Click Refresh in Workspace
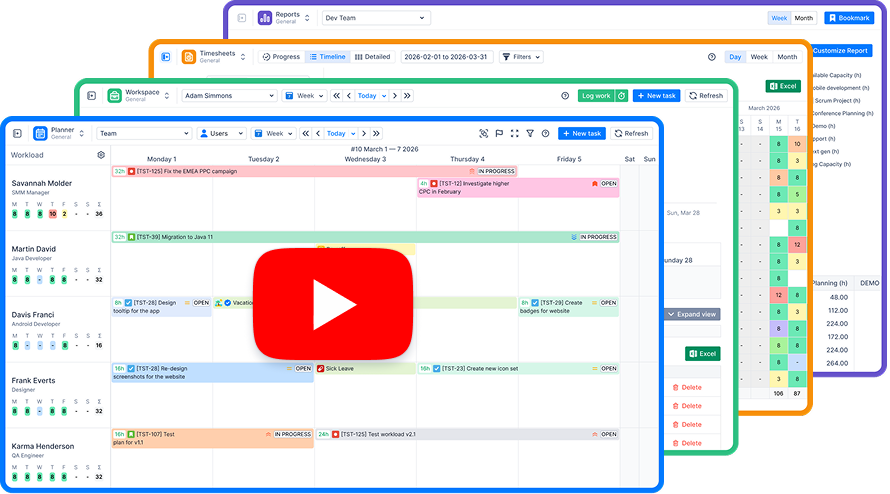Screen dimensions: 890x494 coord(706,96)
